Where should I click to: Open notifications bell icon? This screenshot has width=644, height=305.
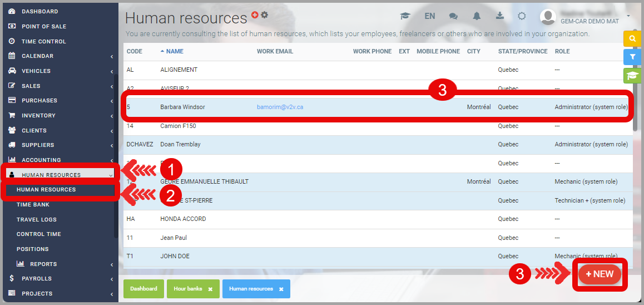(x=477, y=16)
